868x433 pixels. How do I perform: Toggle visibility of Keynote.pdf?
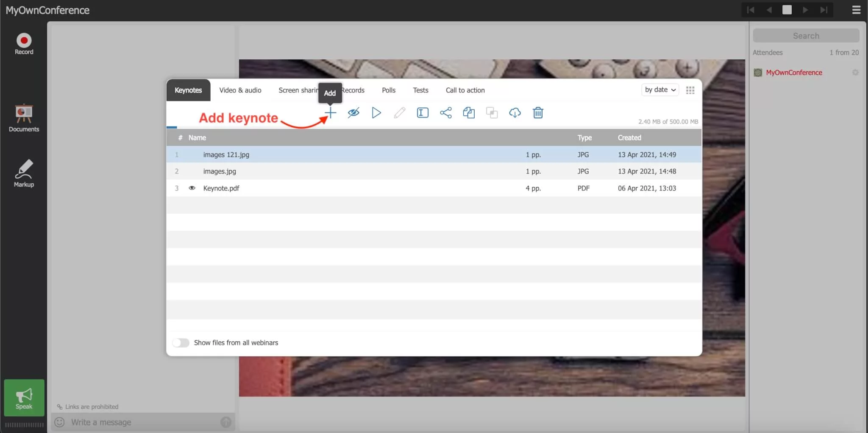click(x=192, y=188)
